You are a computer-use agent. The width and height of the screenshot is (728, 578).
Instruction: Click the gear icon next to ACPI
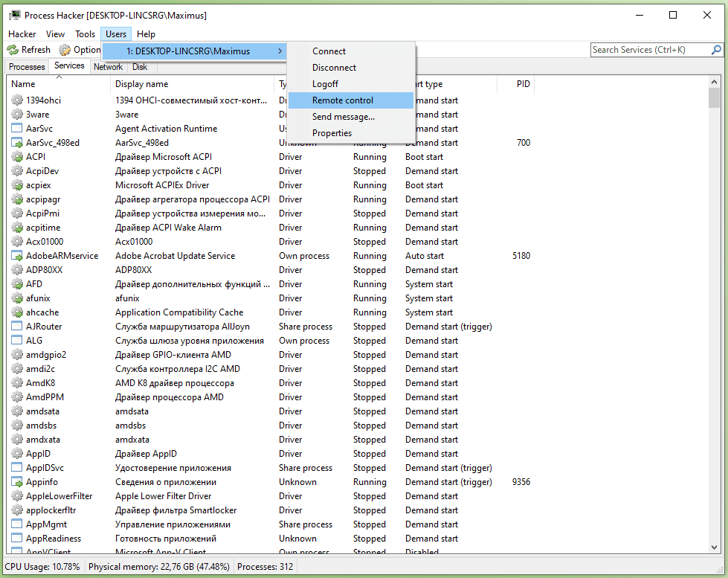[17, 157]
